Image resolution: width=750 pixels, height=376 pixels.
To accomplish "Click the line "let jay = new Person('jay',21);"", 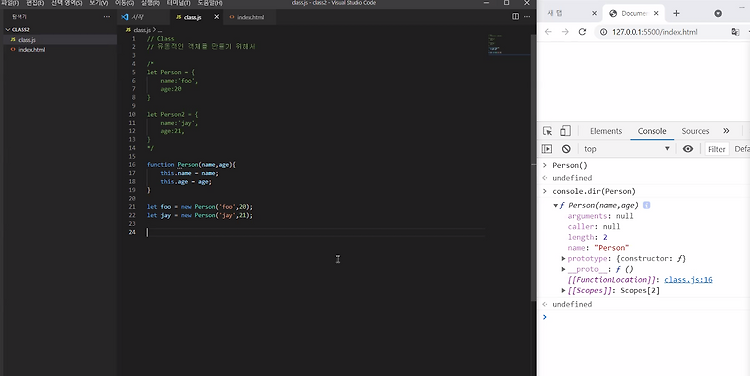I will pyautogui.click(x=199, y=215).
